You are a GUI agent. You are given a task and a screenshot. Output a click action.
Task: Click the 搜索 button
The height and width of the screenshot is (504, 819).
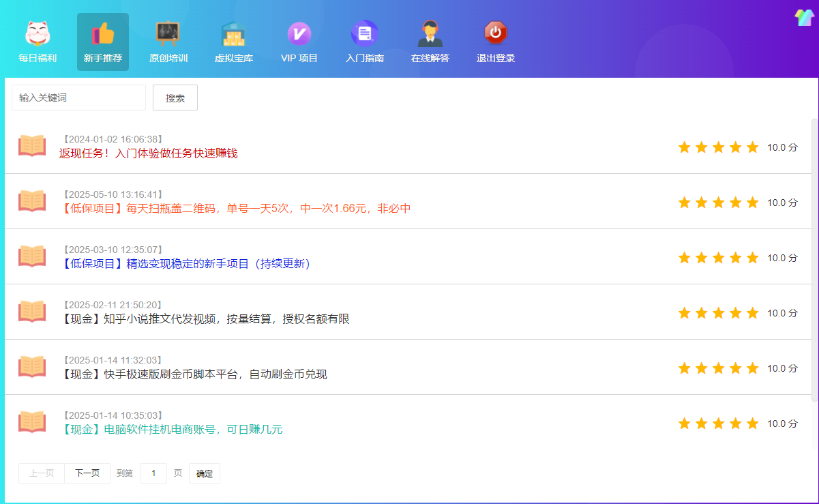pos(175,98)
